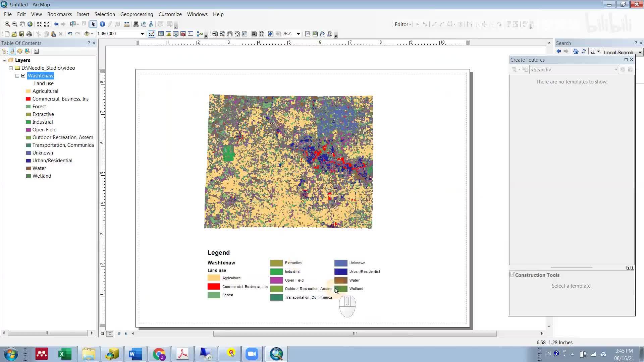Open the Go To XY tool
The width and height of the screenshot is (644, 362).
(151, 24)
